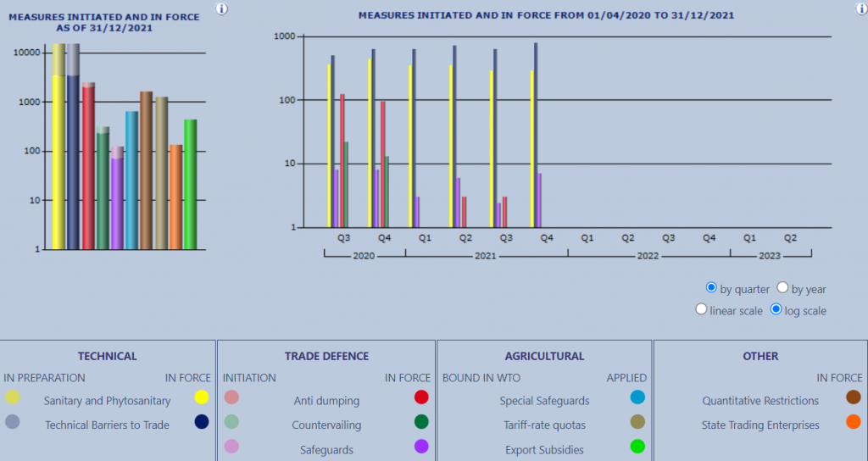Click the Tariff-rate quotas olive swatch
868x461 pixels.
coord(637,422)
